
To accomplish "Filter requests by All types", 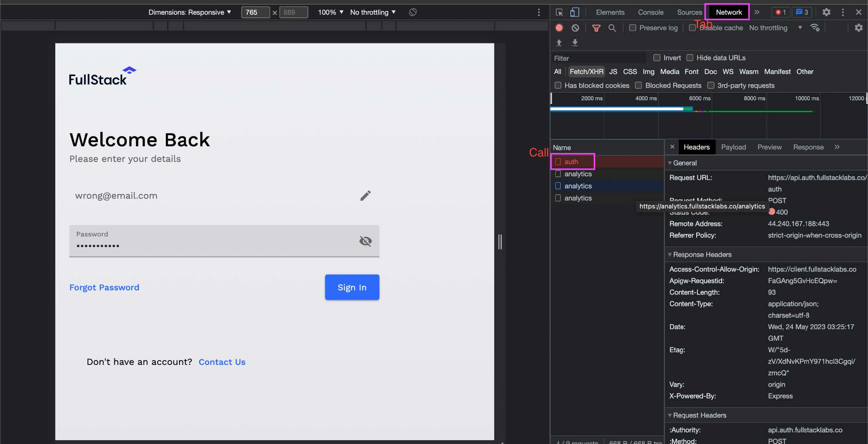I will pyautogui.click(x=558, y=71).
